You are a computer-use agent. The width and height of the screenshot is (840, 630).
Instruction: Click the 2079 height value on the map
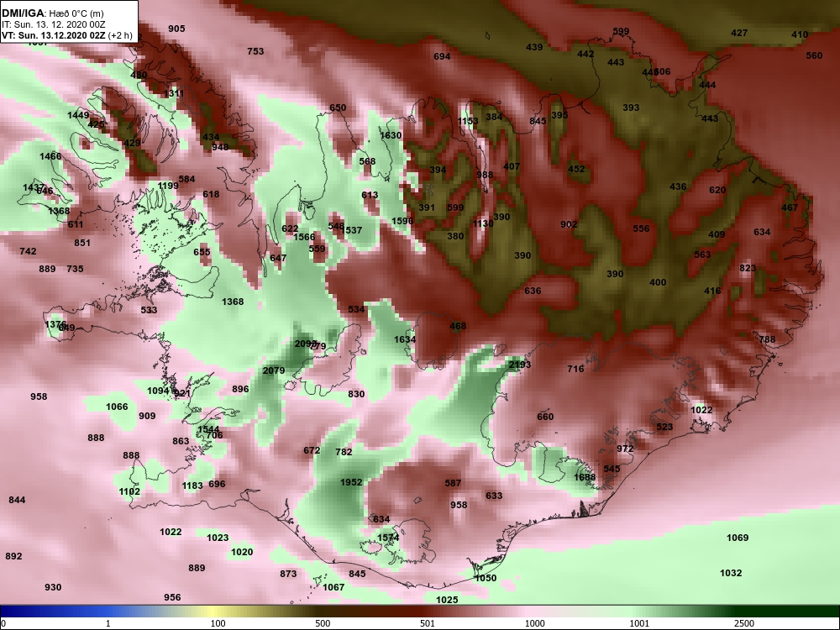tap(274, 370)
